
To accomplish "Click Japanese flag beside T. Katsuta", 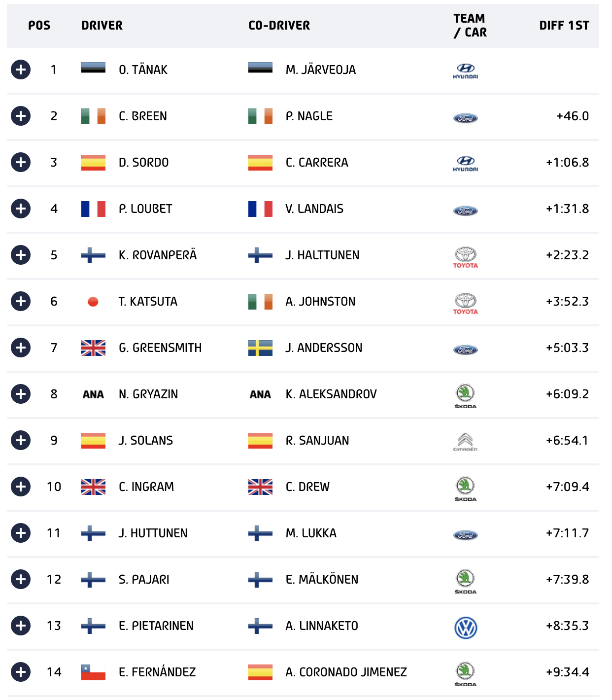I will (93, 301).
